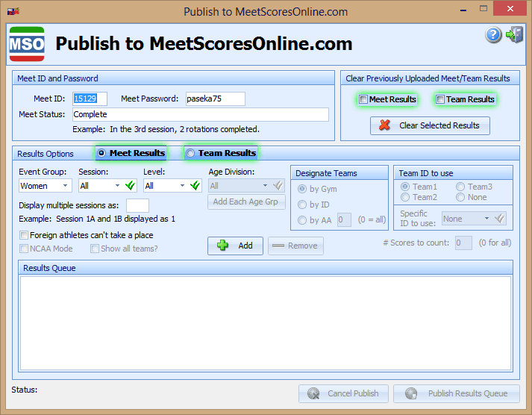
Task: Check the Team Results clear checkbox
Action: (440, 99)
